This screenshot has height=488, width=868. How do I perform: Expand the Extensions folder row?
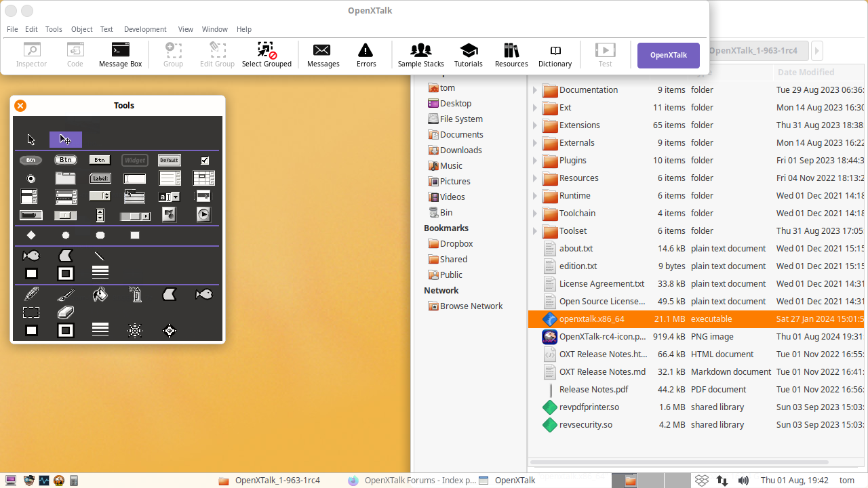534,125
